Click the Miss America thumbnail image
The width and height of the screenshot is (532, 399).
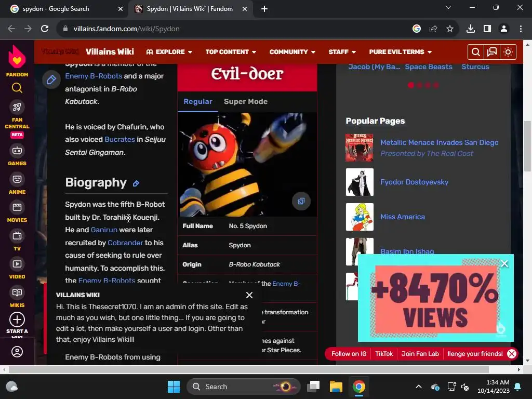[360, 217]
